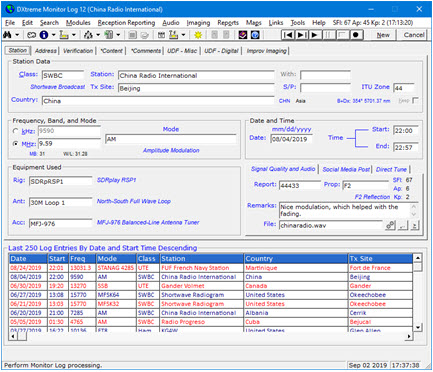This screenshot has width=433, height=372.
Task: Select the Radio Progreso log entry
Action: (211, 322)
